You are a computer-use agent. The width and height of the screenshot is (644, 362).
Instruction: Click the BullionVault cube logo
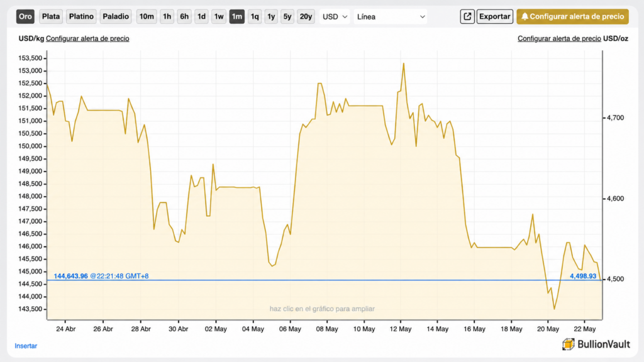click(569, 344)
